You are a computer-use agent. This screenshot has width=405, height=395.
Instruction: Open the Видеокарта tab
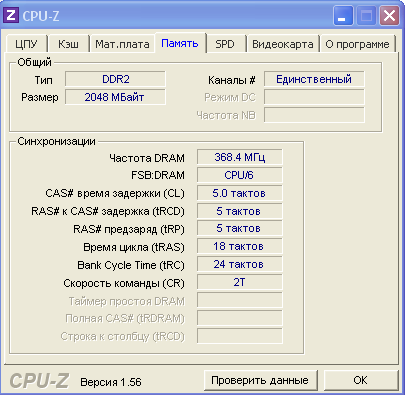pyautogui.click(x=283, y=44)
